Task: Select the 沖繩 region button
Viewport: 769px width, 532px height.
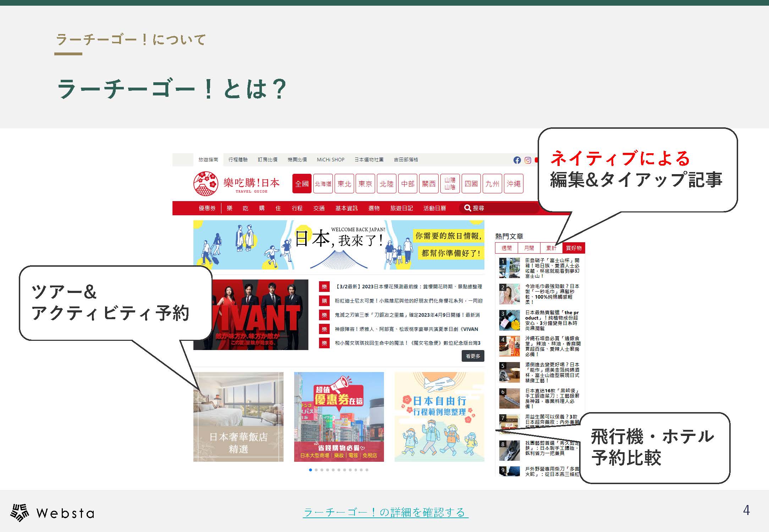Action: (513, 184)
